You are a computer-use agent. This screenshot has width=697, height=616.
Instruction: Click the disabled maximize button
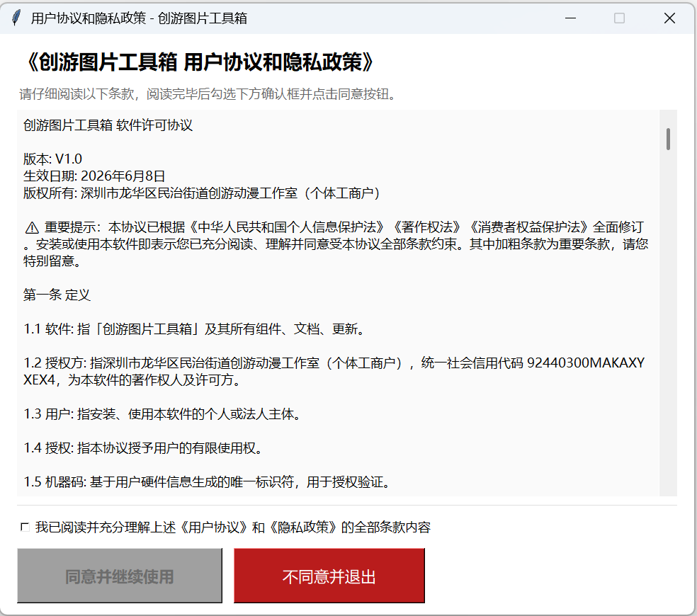[x=619, y=18]
